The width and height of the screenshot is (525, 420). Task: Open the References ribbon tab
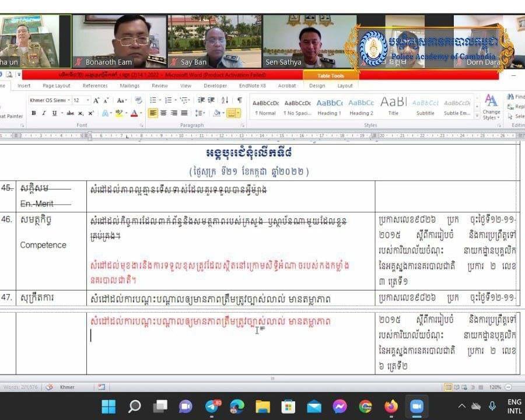pyautogui.click(x=95, y=86)
